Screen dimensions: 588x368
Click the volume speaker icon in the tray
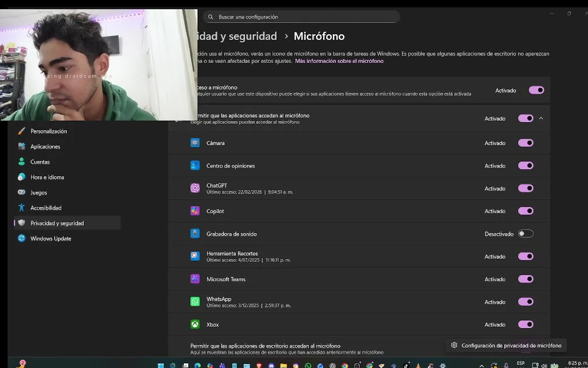(544, 366)
